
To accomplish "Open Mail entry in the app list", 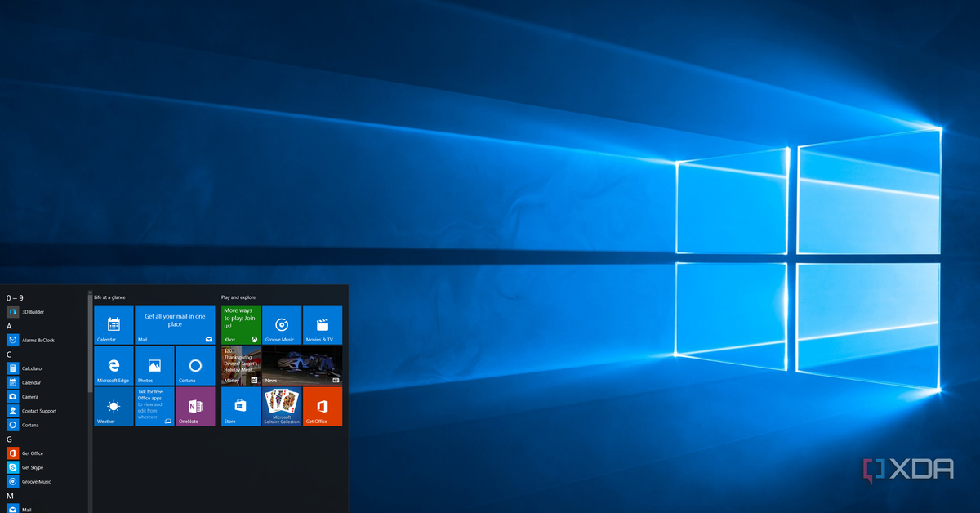I will [x=45, y=509].
